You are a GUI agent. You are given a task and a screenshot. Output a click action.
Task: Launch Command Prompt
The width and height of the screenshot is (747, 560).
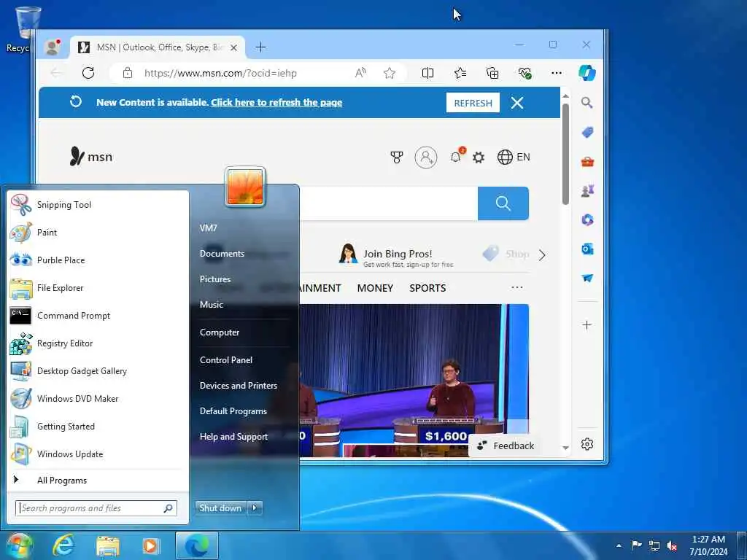pos(98,315)
